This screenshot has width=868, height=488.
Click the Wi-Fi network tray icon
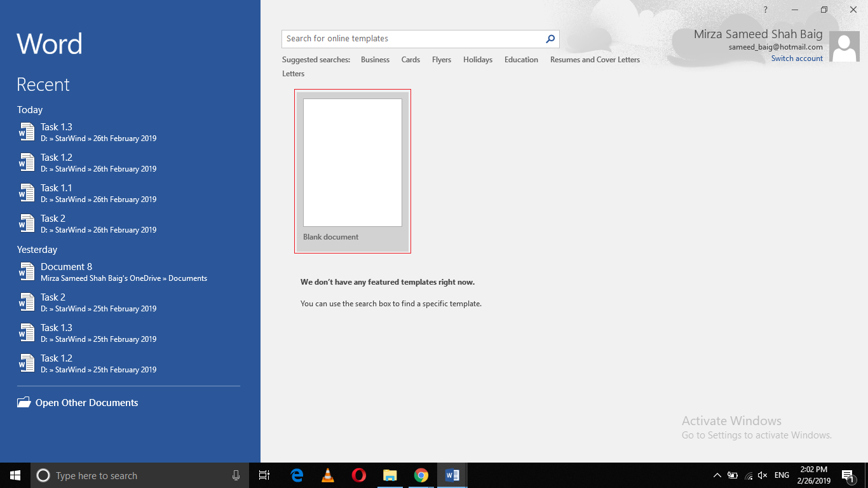(x=749, y=475)
